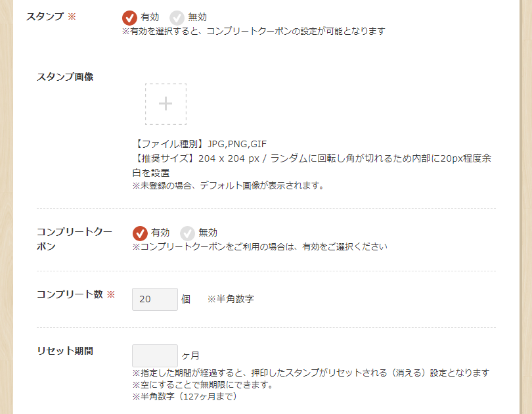Image resolution: width=532 pixels, height=414 pixels.
Task: Click the 無効 text label for コンプリートクーポン
Action: coord(208,233)
